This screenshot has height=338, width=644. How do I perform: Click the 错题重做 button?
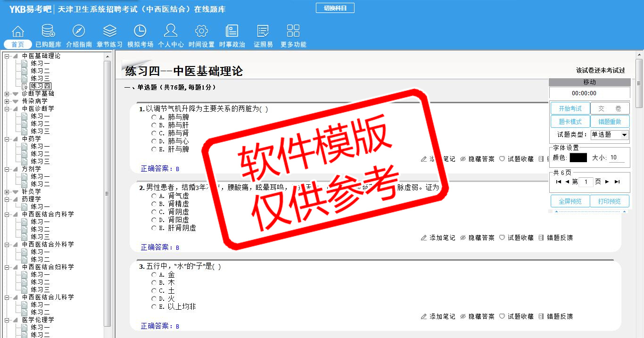(610, 122)
